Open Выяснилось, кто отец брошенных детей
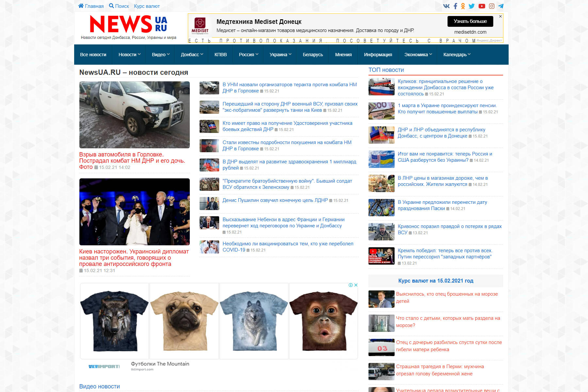 [447, 298]
